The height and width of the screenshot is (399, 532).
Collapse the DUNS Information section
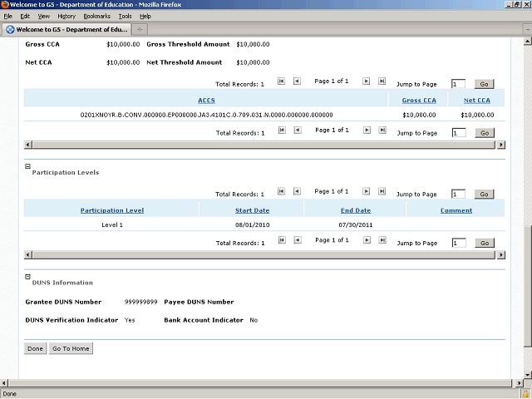point(28,277)
